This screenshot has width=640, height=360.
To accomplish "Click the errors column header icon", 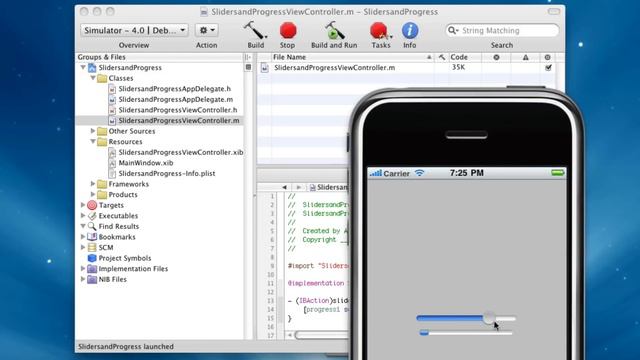I will [496, 57].
